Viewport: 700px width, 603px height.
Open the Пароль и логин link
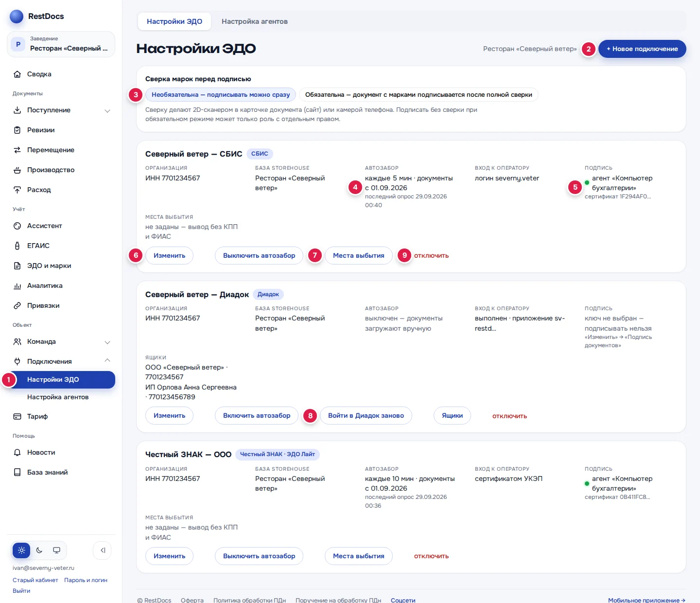[86, 580]
